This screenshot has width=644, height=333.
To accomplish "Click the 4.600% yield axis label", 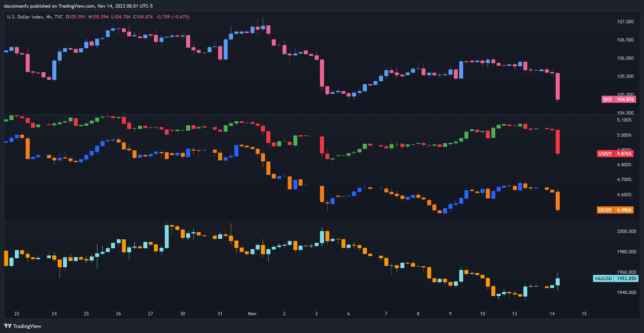I will 624,195.
